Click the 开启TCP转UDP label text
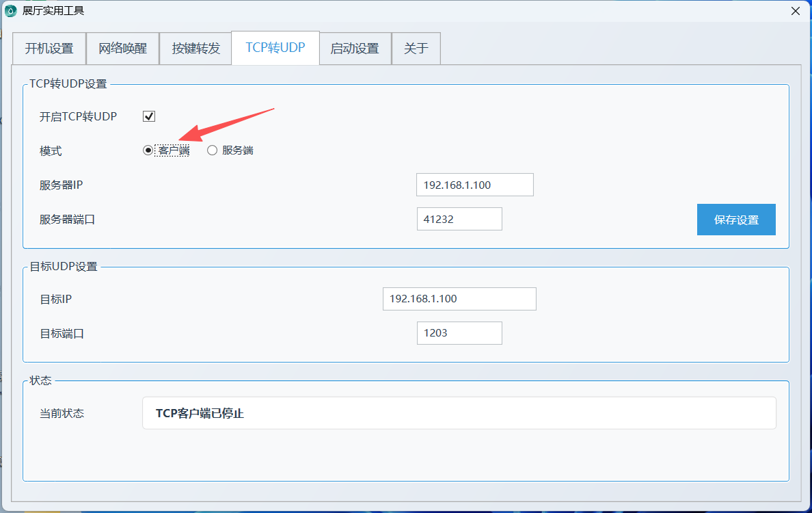Screen dimensions: 812x513 click(78, 116)
